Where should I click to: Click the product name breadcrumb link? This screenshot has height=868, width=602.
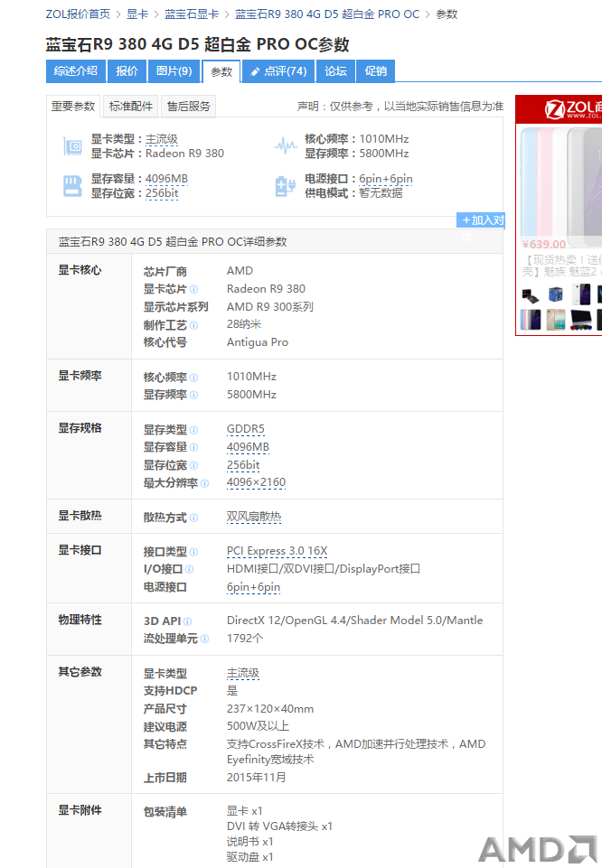point(327,14)
